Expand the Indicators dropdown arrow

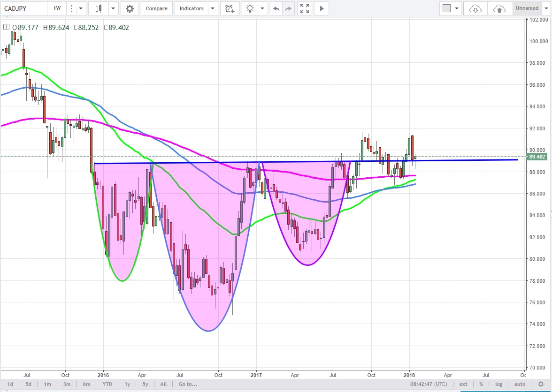pos(213,8)
